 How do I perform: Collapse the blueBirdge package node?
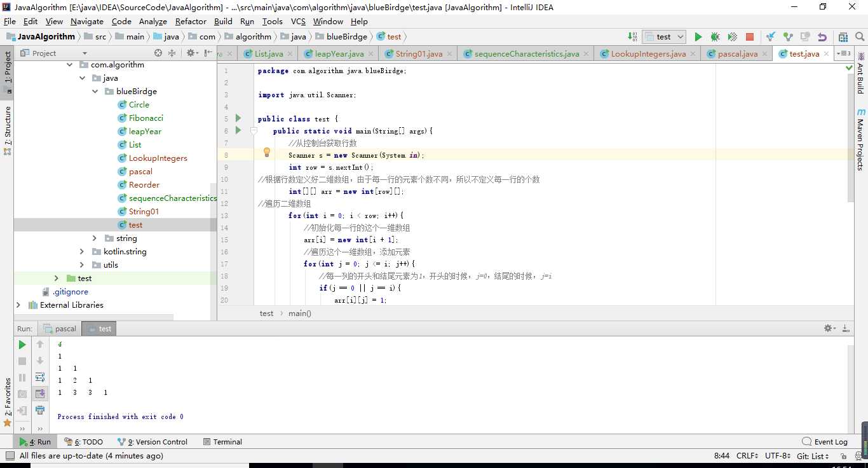coord(95,92)
